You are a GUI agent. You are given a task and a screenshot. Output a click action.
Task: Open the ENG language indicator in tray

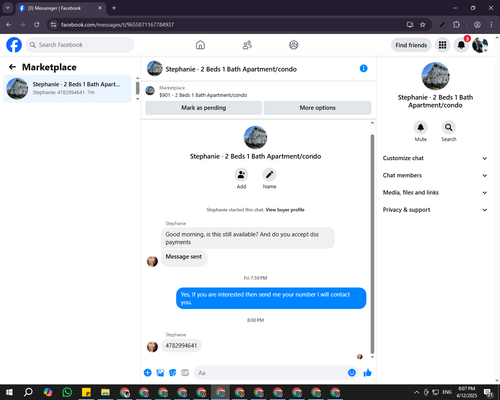pyautogui.click(x=447, y=392)
